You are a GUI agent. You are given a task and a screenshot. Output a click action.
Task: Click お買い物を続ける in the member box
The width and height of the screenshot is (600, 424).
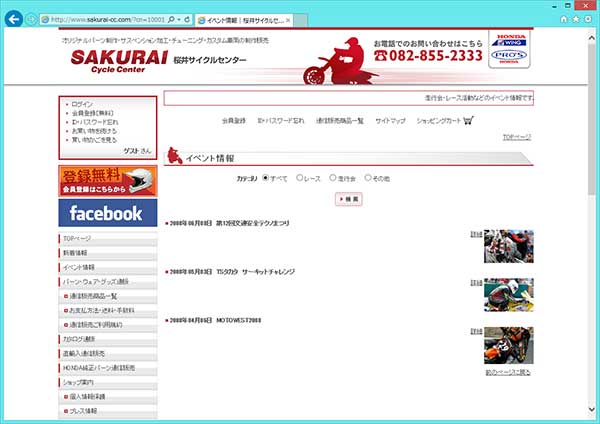coord(94,131)
